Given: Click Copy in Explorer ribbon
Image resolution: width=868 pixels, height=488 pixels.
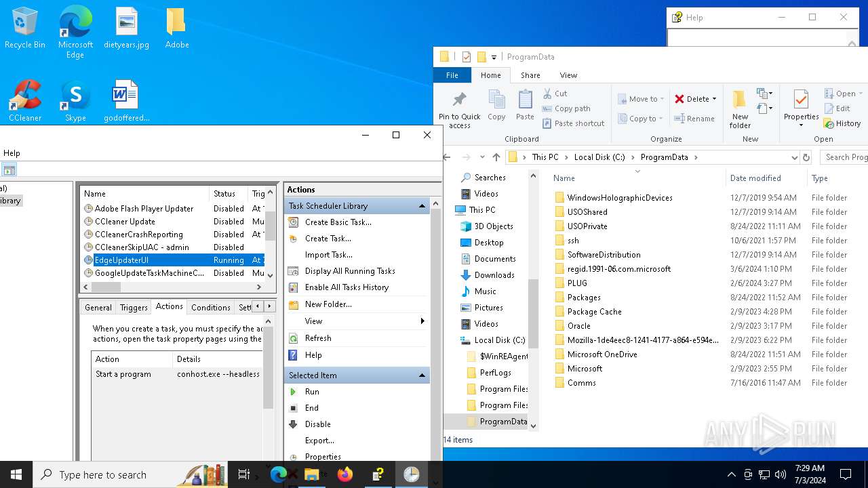Looking at the screenshot, I should pyautogui.click(x=496, y=106).
